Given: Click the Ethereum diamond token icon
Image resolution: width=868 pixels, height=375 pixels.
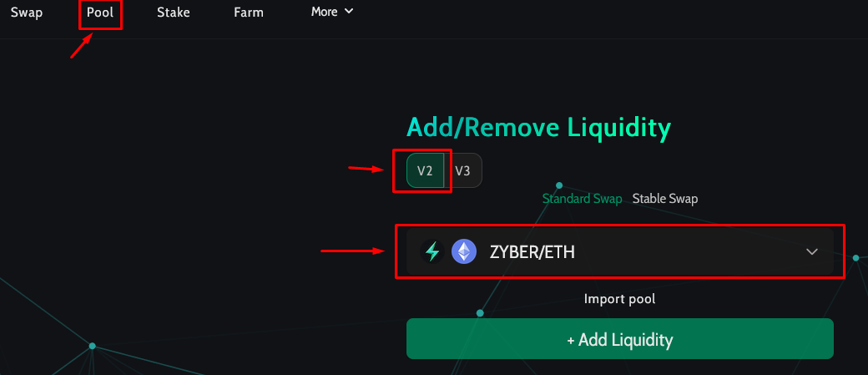Looking at the screenshot, I should [x=464, y=251].
